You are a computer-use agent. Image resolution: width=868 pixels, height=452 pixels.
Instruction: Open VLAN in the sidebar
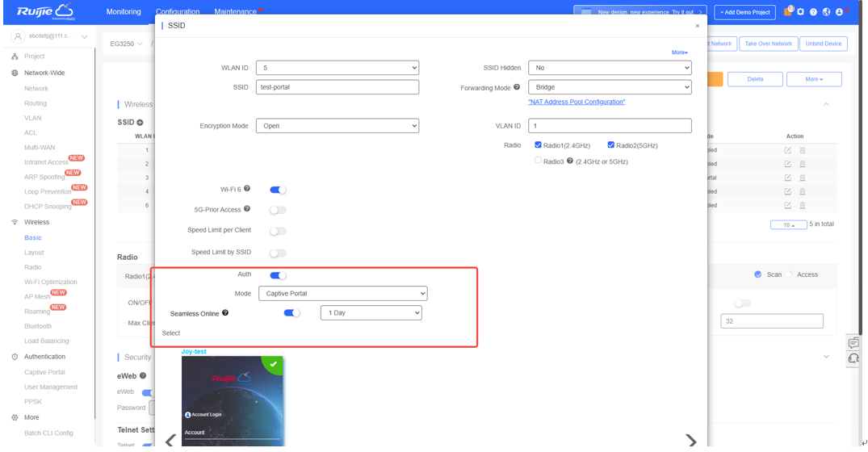pyautogui.click(x=32, y=118)
